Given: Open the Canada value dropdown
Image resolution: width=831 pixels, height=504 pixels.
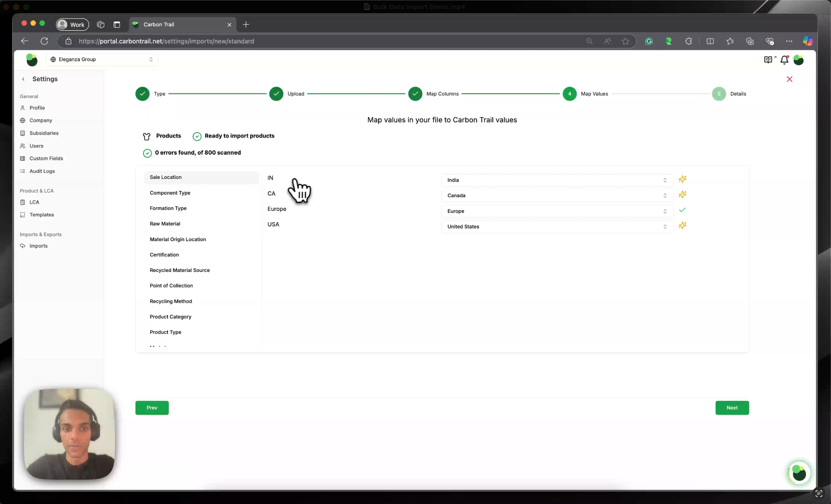Looking at the screenshot, I should 557,196.
